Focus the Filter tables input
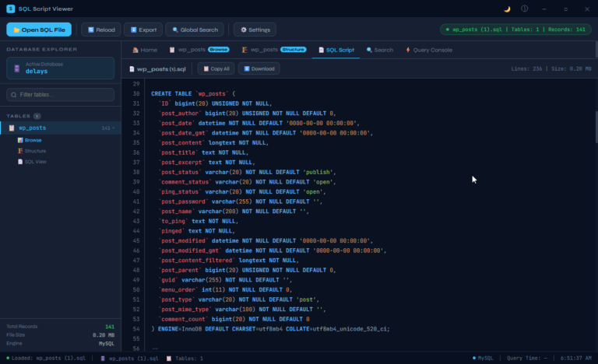 coord(60,95)
